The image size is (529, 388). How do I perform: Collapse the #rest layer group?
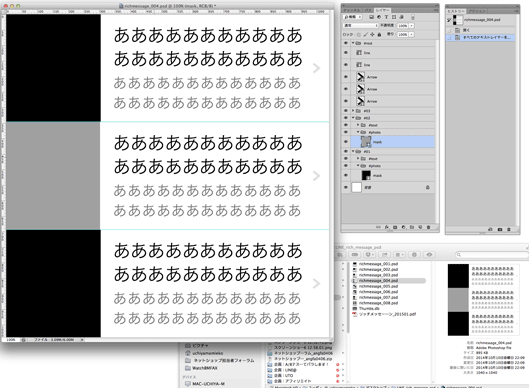click(353, 43)
